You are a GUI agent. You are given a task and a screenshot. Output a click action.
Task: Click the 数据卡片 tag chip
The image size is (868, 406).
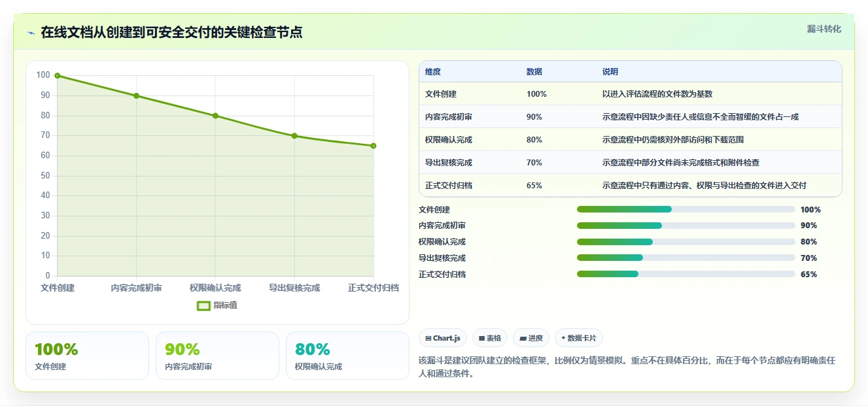578,338
